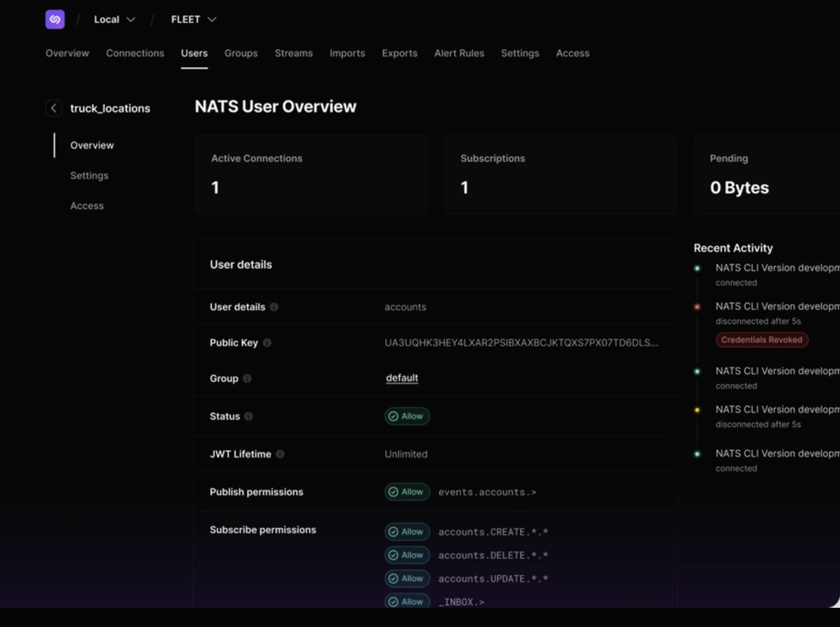Viewport: 840px width, 627px height.
Task: Click the Credentials Revoked badge
Action: point(762,339)
